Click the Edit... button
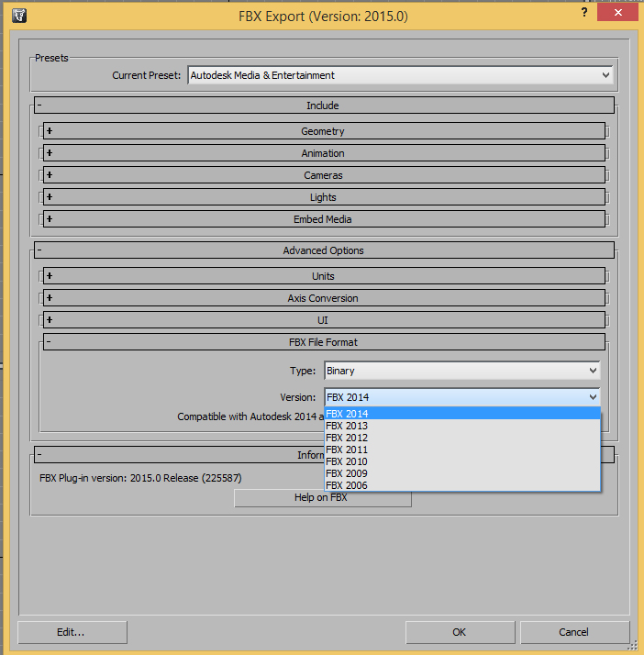Screen dimensions: 644x655 coord(72,632)
